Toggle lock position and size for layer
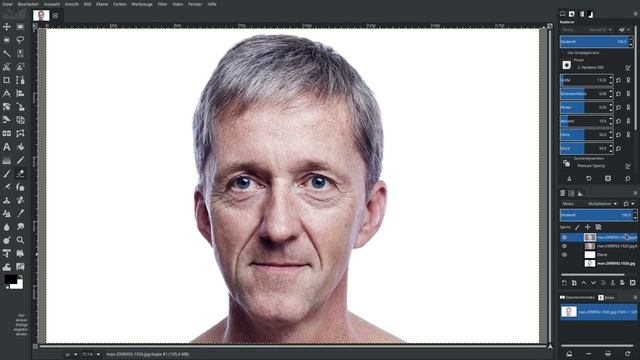This screenshot has height=360, width=640. (588, 227)
